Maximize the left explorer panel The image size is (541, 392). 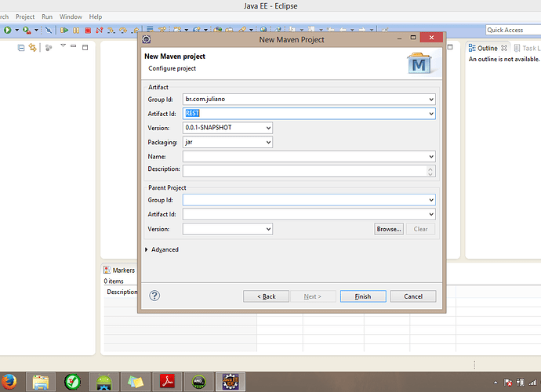(85, 47)
